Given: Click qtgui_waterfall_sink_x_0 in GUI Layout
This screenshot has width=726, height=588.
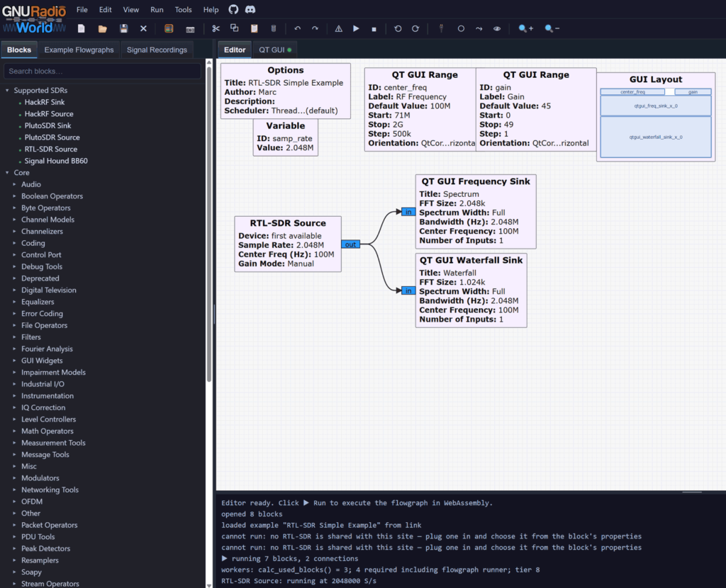Looking at the screenshot, I should pos(656,137).
